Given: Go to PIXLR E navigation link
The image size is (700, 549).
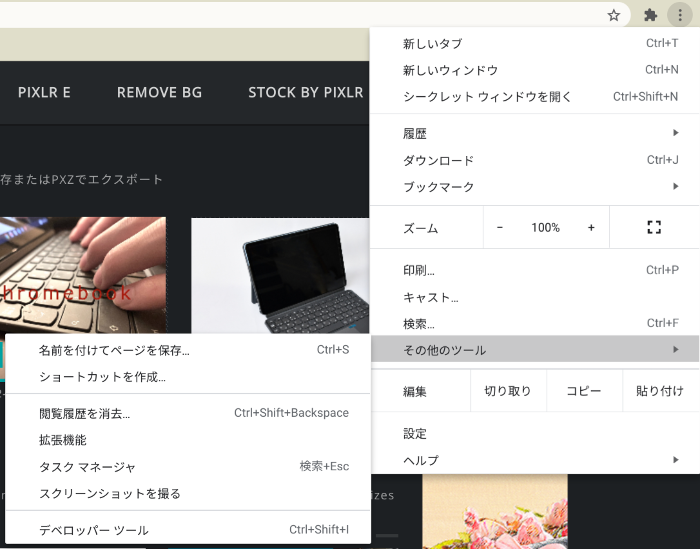Looking at the screenshot, I should click(x=44, y=92).
